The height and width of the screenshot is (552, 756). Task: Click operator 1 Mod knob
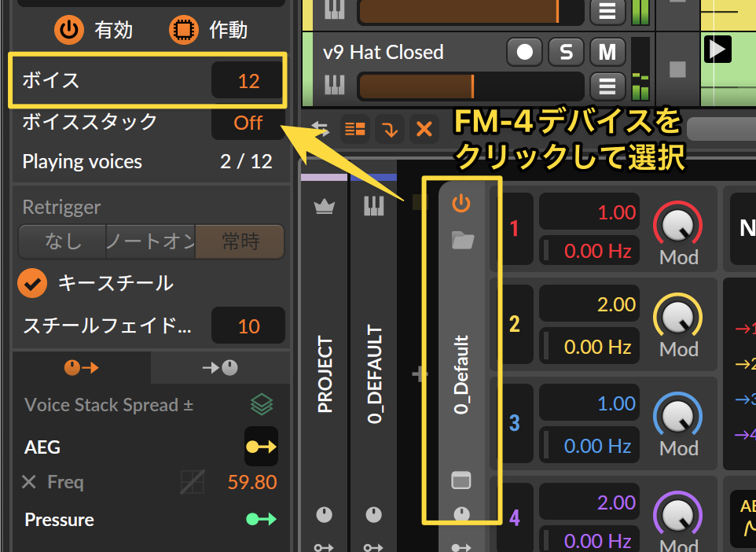click(x=677, y=226)
